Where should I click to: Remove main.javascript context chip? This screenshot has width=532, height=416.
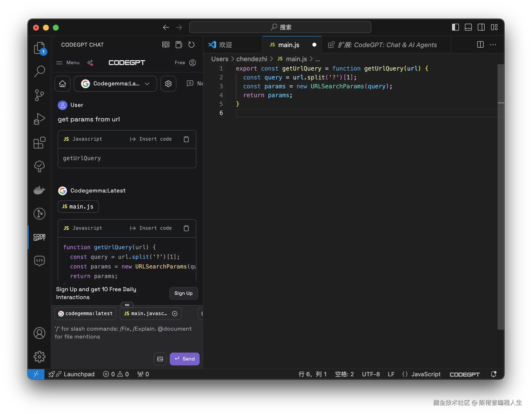[175, 314]
